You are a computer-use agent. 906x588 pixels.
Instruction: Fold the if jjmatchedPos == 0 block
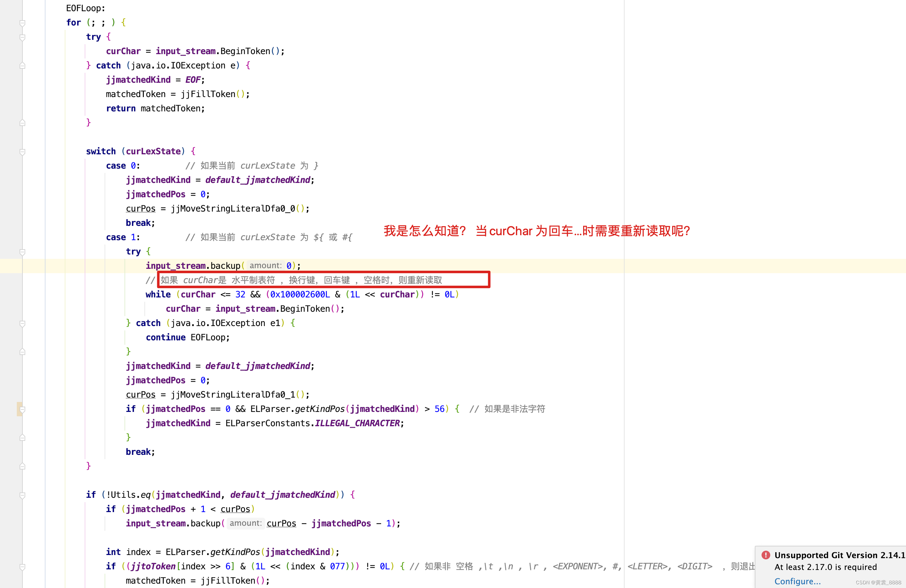(x=22, y=409)
